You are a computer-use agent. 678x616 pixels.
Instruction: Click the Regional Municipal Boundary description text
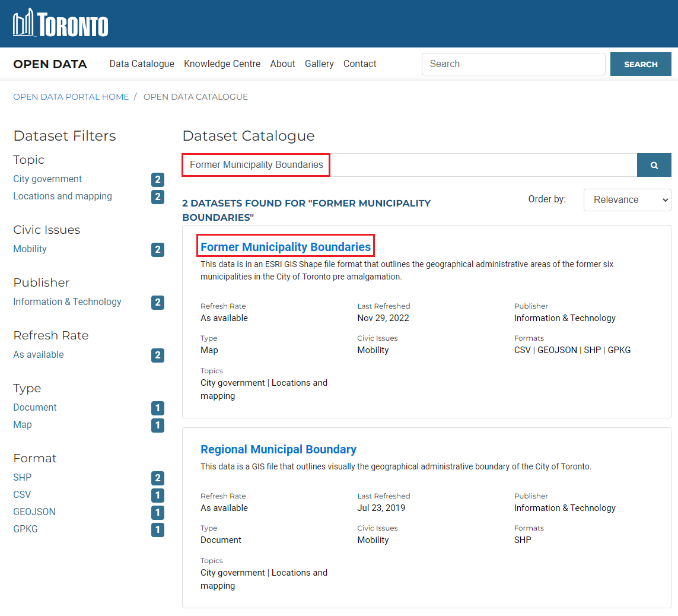396,467
